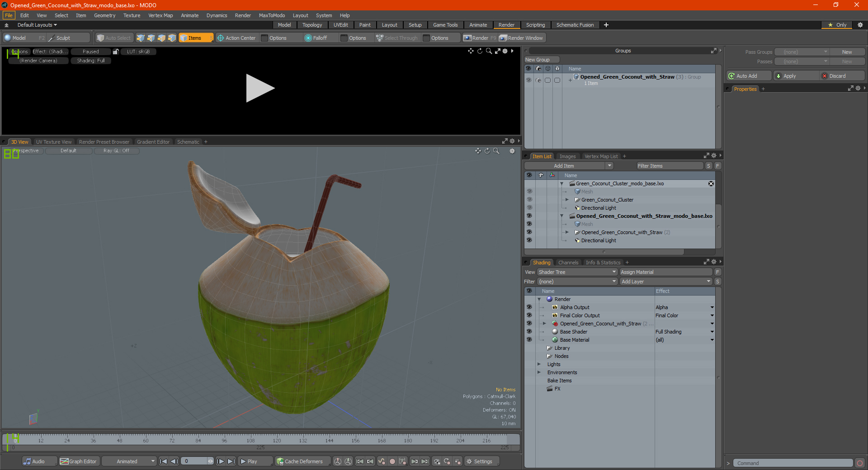868x470 pixels.
Task: Toggle the group visibility eye in Groups panel
Action: coord(528,80)
